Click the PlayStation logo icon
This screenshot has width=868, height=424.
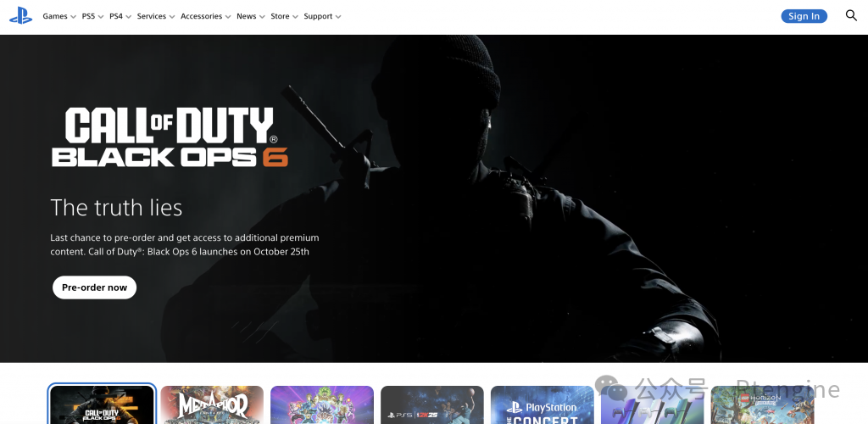[x=20, y=15]
